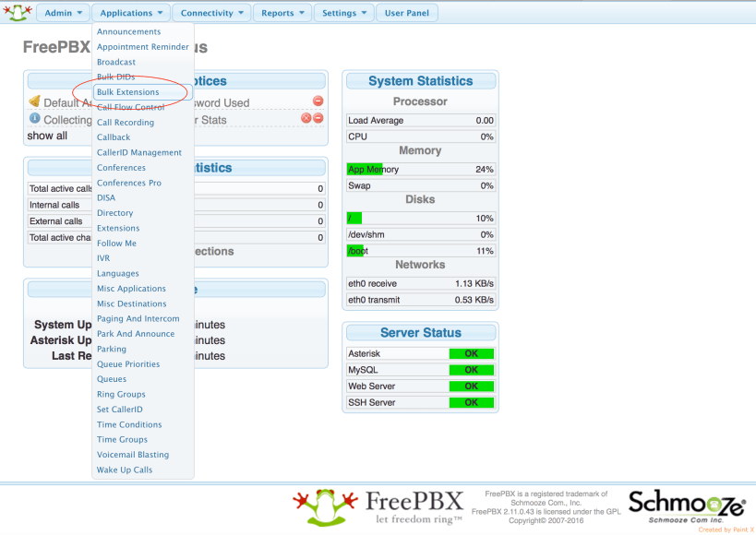Click the red minus icon on Stats notice

pyautogui.click(x=318, y=118)
